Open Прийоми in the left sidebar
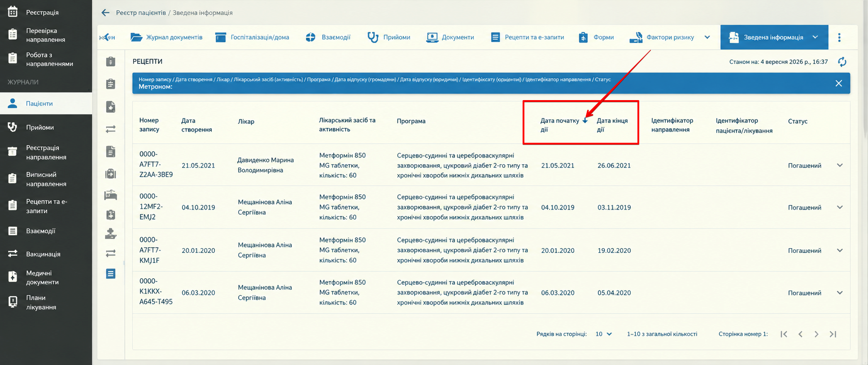The height and width of the screenshot is (365, 868). click(46, 128)
